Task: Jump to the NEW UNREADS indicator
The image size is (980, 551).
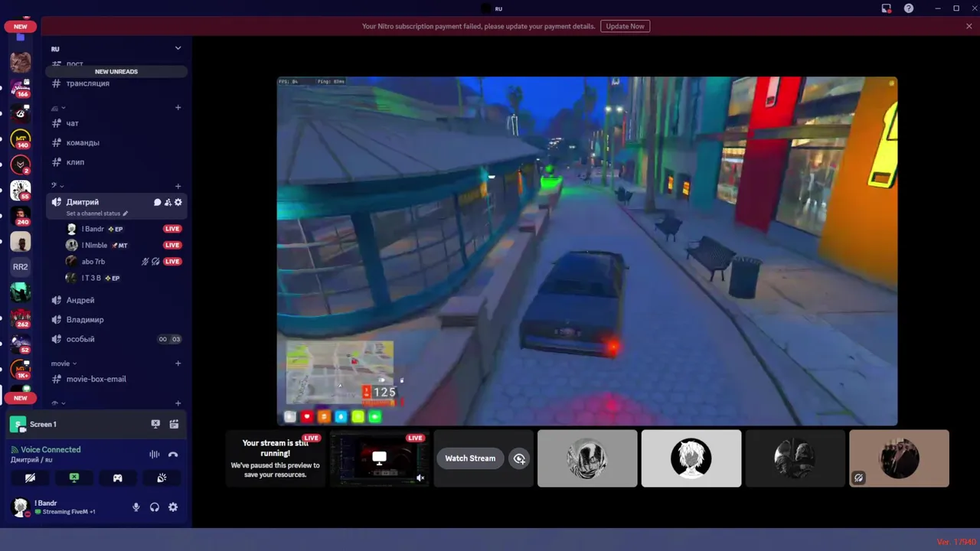Action: [116, 71]
